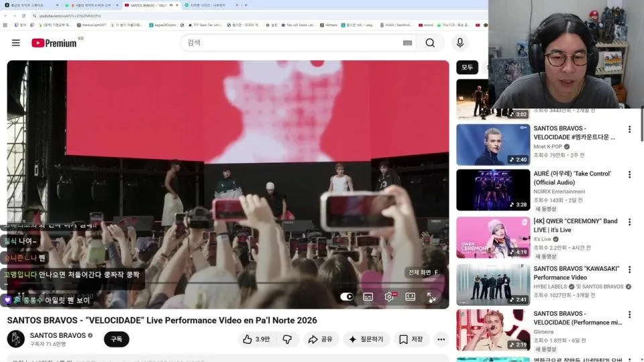
Task: Open a new browser tab
Action: (246, 5)
